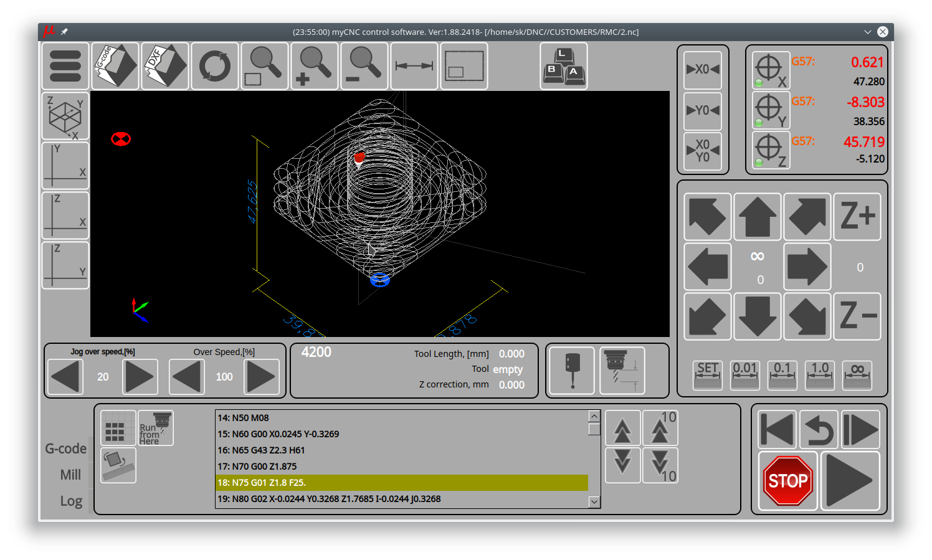This screenshot has height=560, width=932.
Task: Open a G-code file
Action: 115,66
